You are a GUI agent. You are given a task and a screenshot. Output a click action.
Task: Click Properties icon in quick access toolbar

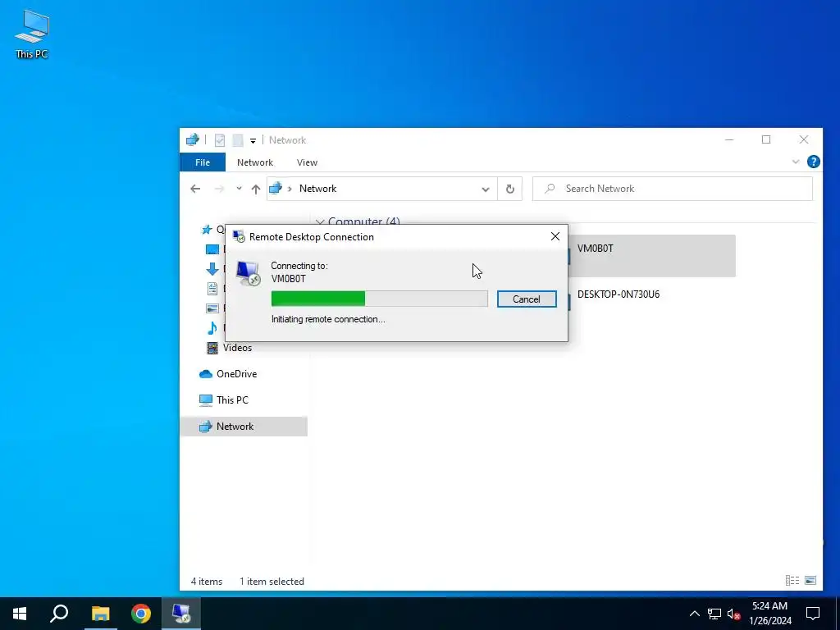pyautogui.click(x=220, y=140)
